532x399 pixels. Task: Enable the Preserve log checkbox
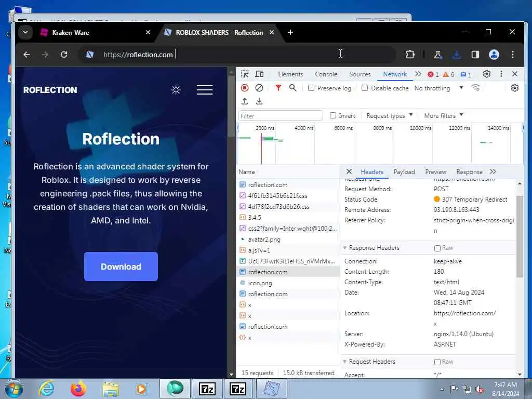(311, 88)
